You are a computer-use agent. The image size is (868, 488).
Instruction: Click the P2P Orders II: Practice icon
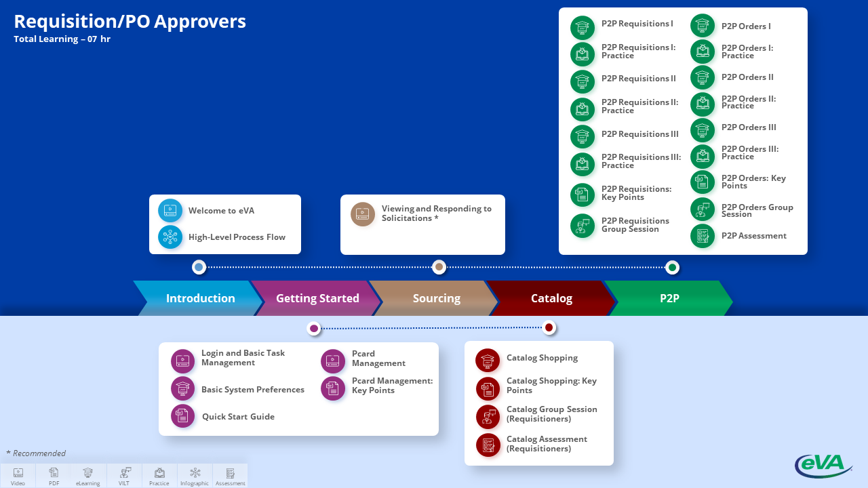703,104
